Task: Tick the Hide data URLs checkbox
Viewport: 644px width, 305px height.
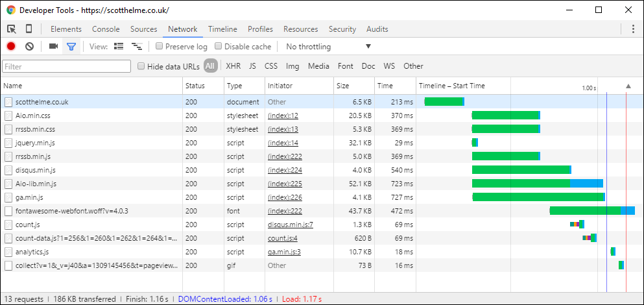Action: 141,66
